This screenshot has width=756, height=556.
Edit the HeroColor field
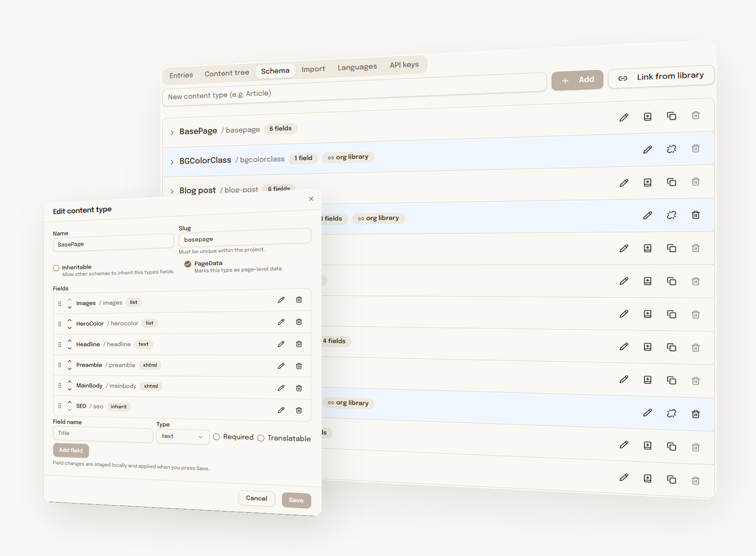[x=281, y=322]
